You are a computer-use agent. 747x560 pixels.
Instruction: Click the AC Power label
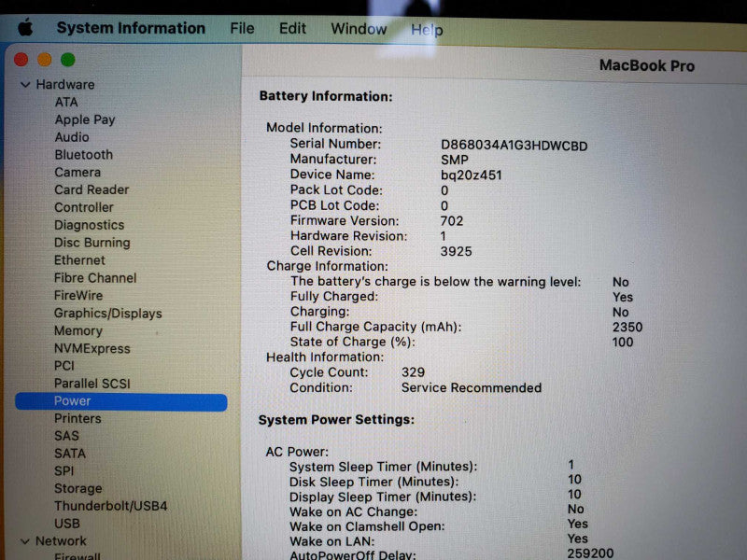(297, 452)
